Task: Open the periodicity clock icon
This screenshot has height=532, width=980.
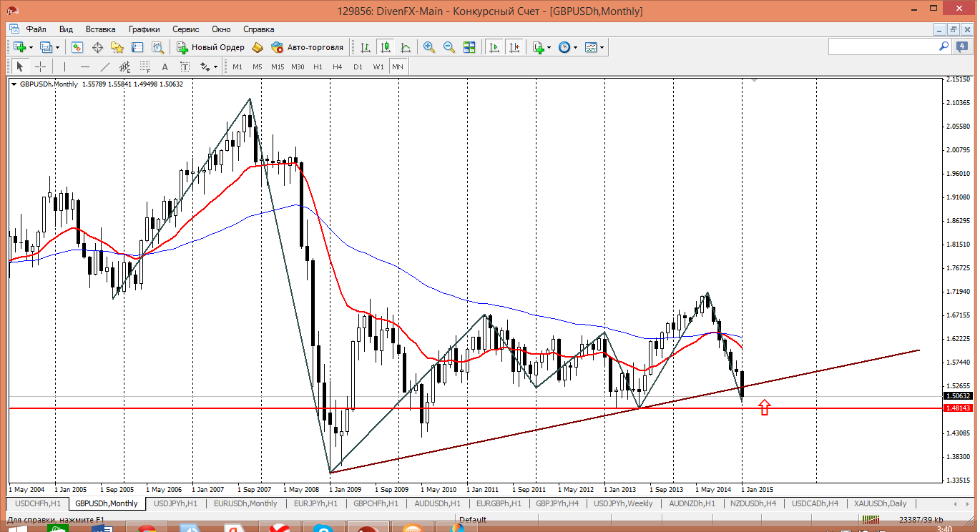Action: point(564,47)
